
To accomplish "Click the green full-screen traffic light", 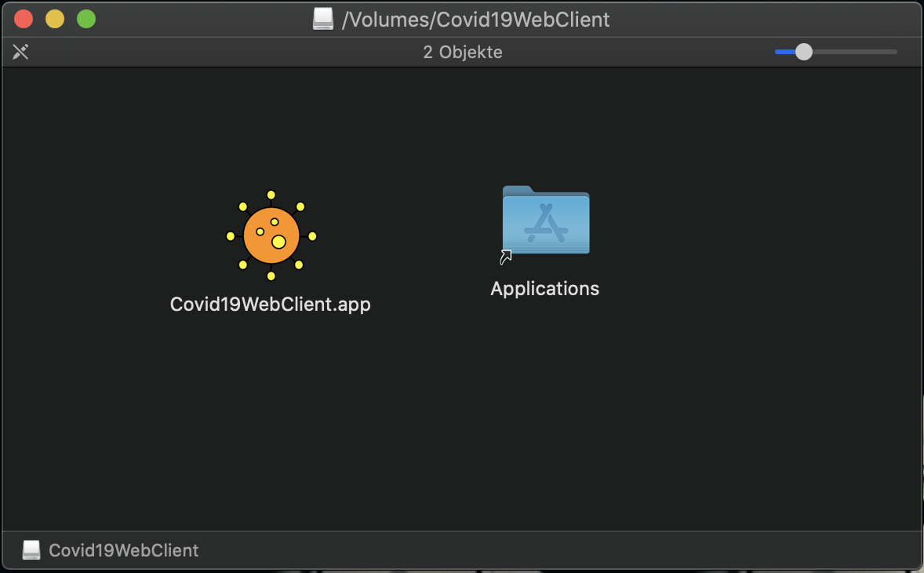I will (86, 18).
